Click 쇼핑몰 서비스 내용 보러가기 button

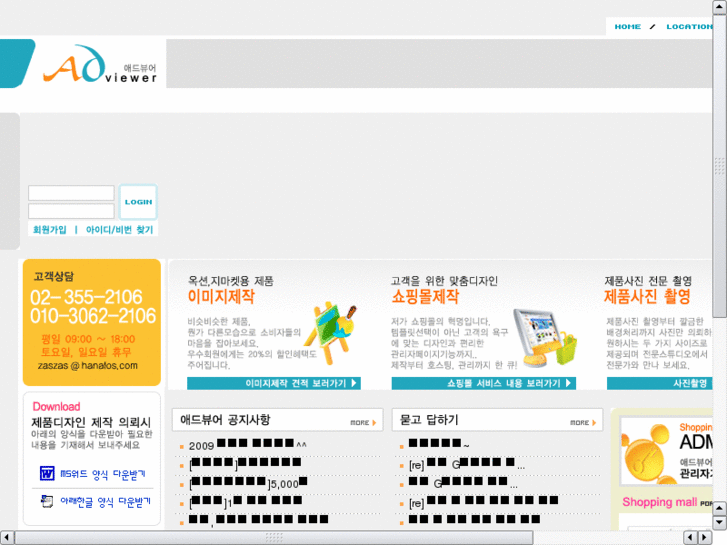484,383
